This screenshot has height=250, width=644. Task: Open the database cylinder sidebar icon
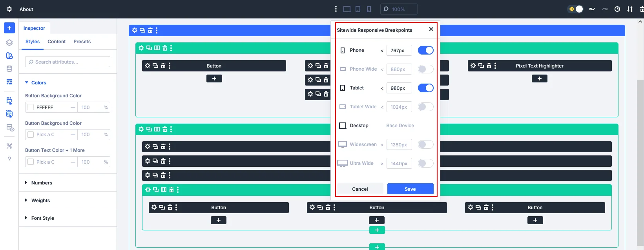9,69
